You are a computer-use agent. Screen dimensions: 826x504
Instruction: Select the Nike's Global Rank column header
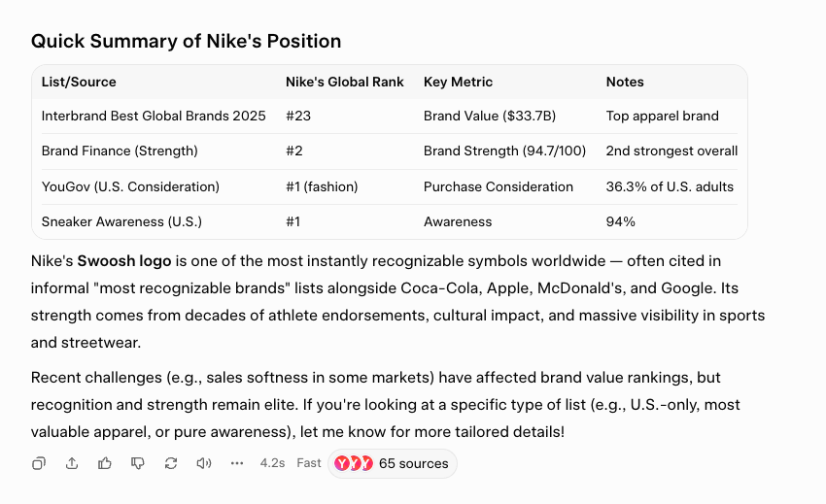click(345, 82)
